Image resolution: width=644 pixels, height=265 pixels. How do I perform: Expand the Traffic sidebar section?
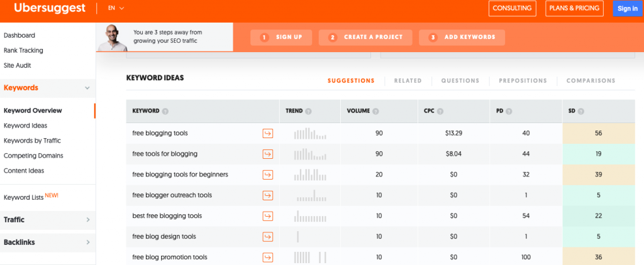pos(88,220)
